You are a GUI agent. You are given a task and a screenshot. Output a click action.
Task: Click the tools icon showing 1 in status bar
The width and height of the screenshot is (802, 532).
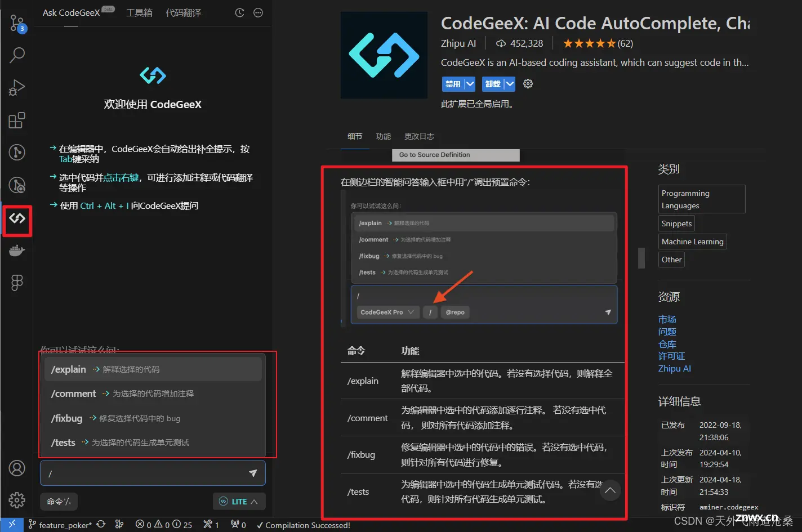click(211, 525)
